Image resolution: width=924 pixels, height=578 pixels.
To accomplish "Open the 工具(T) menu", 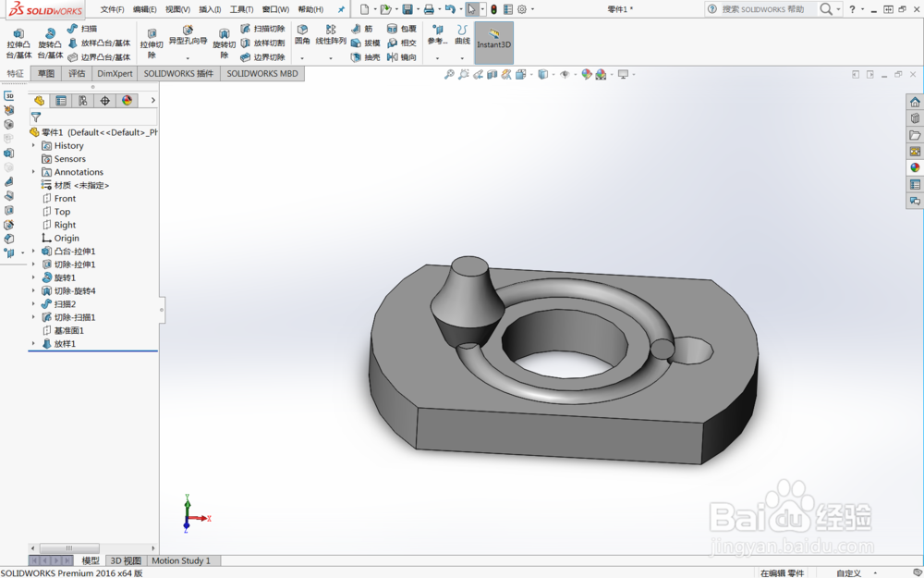I will (241, 9).
